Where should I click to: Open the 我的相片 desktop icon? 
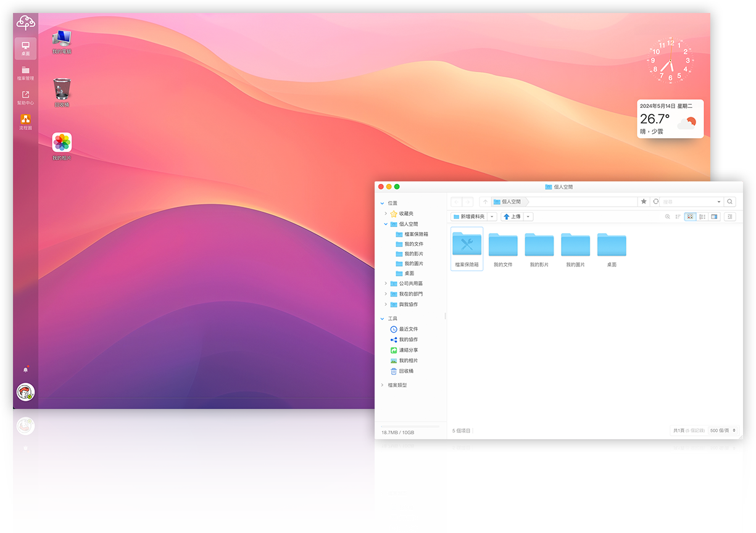[x=62, y=144]
